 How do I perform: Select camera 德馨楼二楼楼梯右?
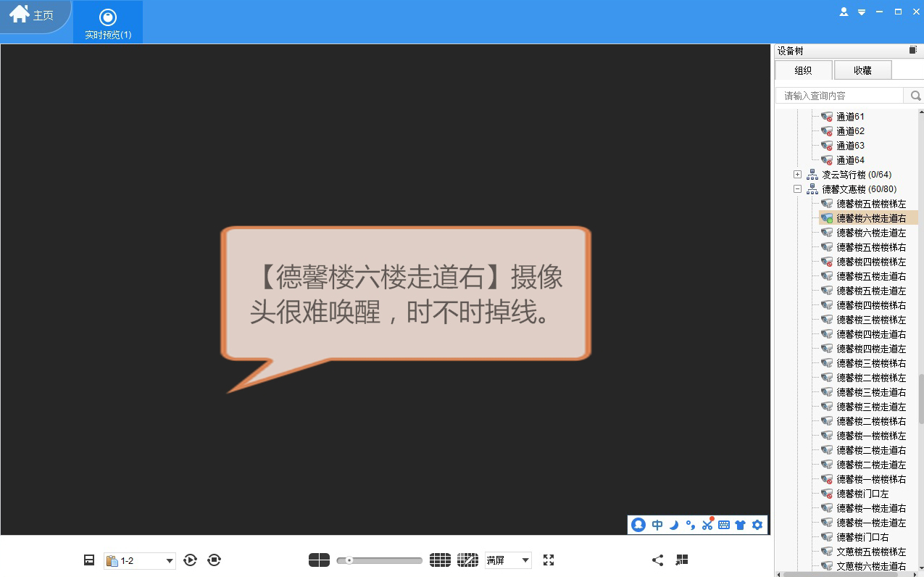tap(871, 421)
